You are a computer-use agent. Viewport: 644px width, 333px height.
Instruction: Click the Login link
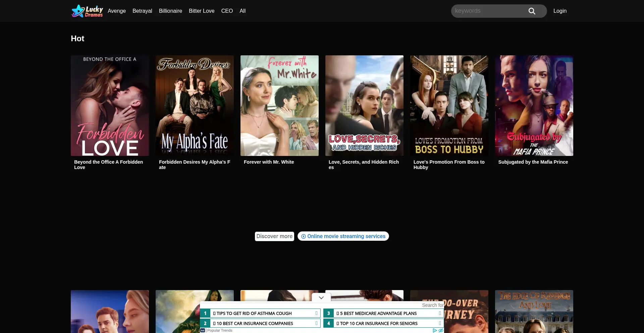click(x=559, y=11)
